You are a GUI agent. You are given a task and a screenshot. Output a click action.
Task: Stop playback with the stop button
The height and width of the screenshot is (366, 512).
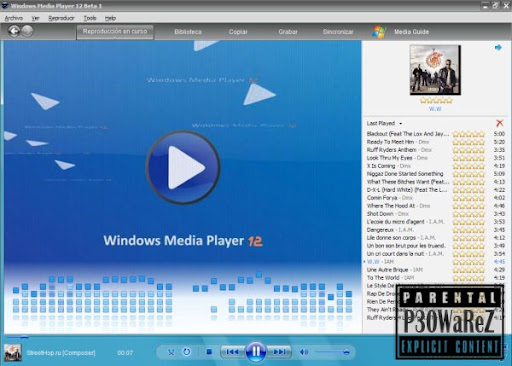point(209,352)
